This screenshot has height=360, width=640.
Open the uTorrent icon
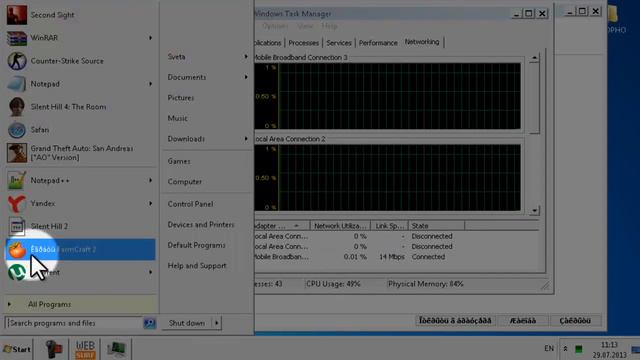point(17,272)
